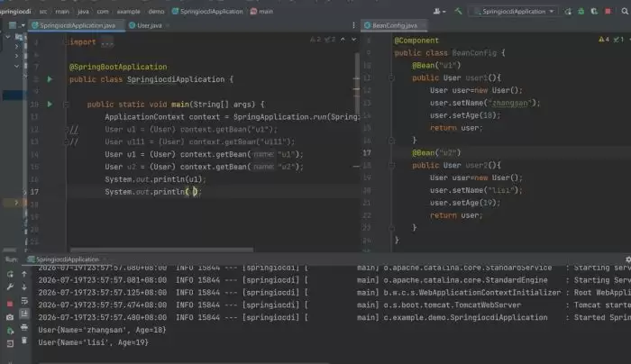Click the build hammer icon
The image size is (631, 364).
point(458,11)
